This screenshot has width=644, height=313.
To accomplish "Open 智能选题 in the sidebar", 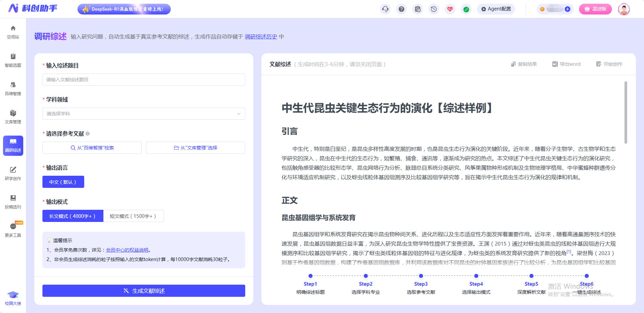I will pyautogui.click(x=13, y=60).
